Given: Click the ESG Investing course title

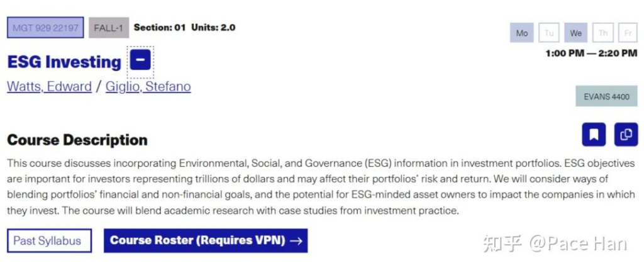Looking at the screenshot, I should pyautogui.click(x=64, y=62).
